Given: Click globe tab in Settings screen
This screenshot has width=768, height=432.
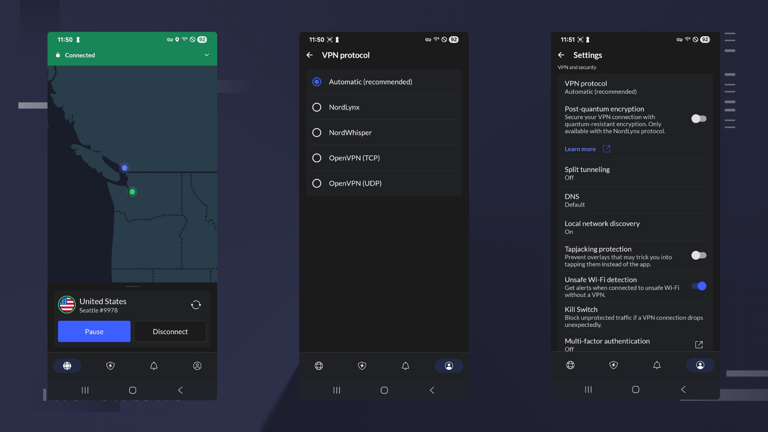Looking at the screenshot, I should click(x=570, y=365).
